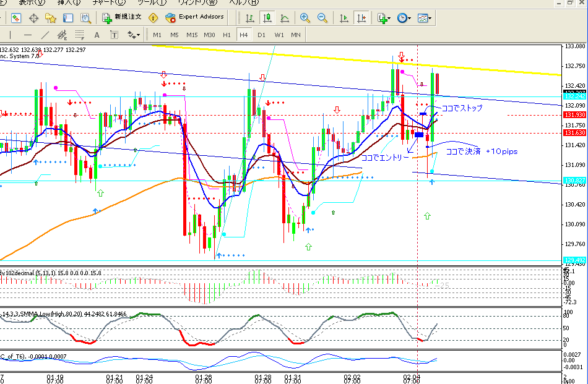Click the ココでエントリー chart annotation
The height and width of the screenshot is (384, 588).
[385, 158]
